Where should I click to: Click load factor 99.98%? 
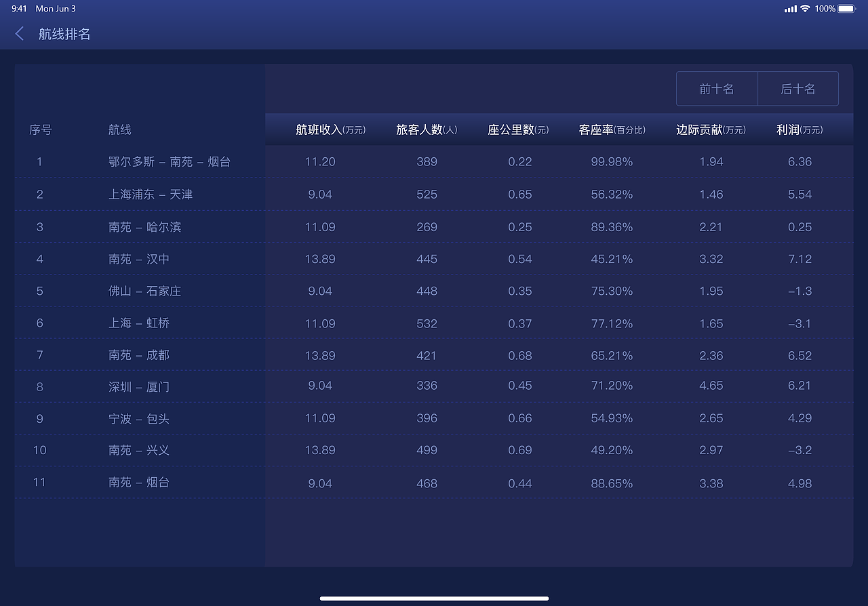tap(612, 161)
